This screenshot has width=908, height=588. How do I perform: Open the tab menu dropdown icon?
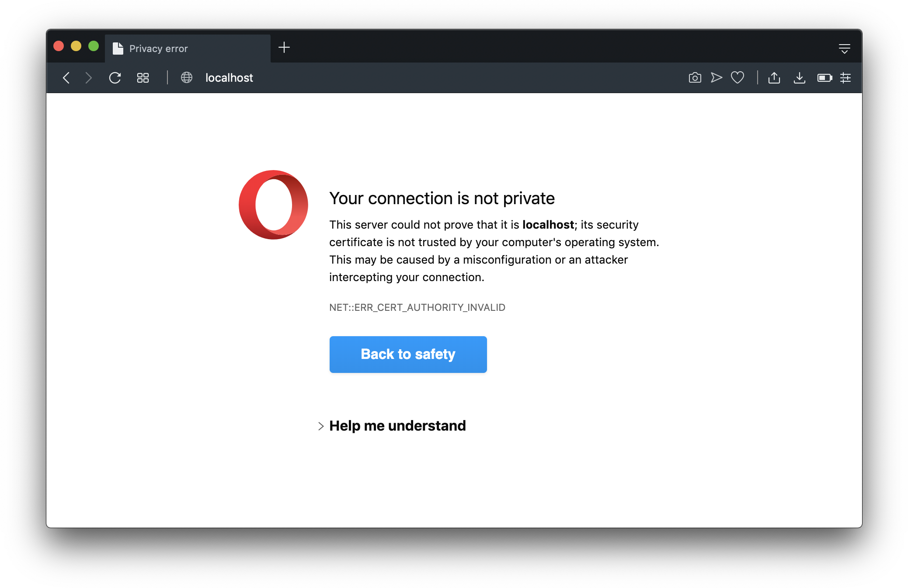845,49
